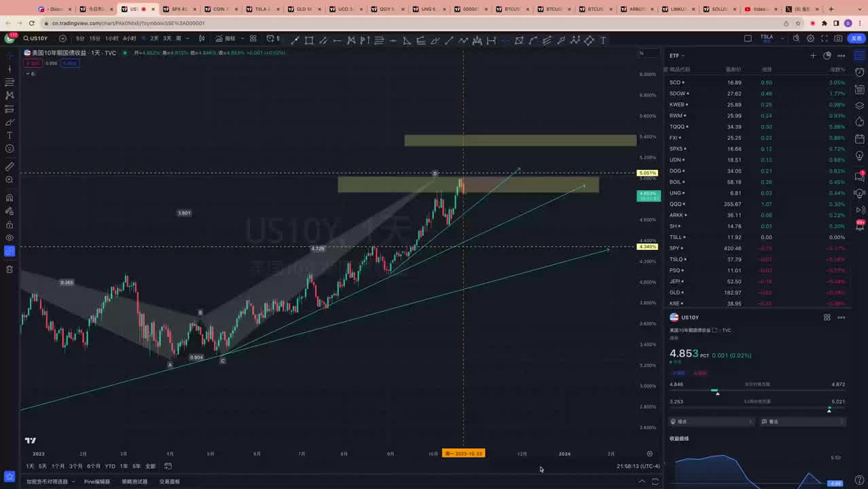Screen dimensions: 868x489
Task: Collapse the indicator legend chevron
Action: click(28, 73)
